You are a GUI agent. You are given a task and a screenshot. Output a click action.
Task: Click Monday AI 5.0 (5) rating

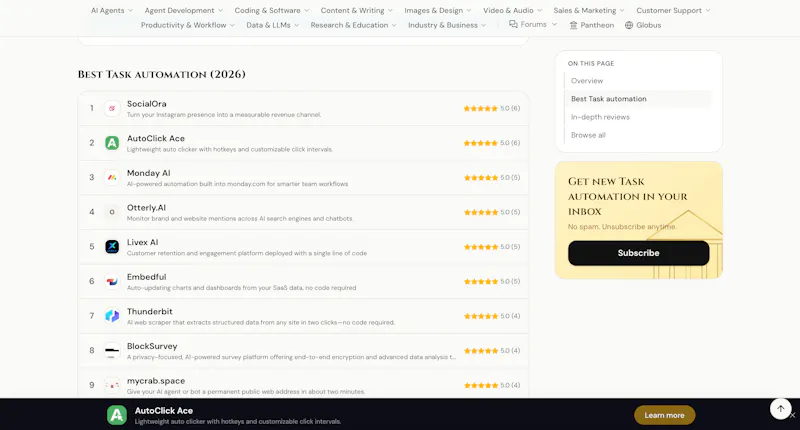point(492,178)
